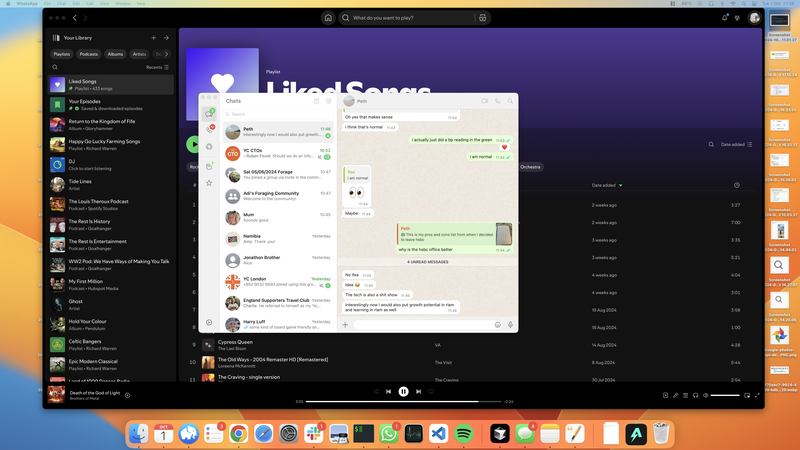The image size is (800, 450).
Task: Filter library by Playlists
Action: click(62, 54)
